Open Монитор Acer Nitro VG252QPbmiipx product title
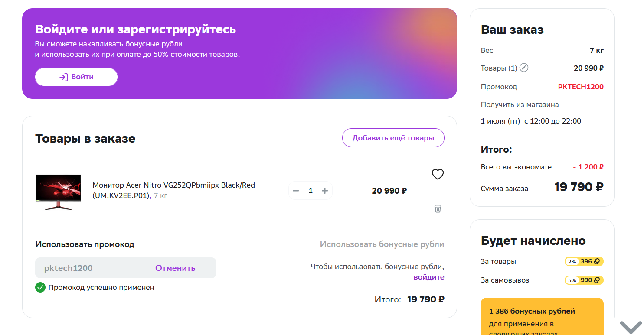The image size is (644, 335). tap(173, 190)
